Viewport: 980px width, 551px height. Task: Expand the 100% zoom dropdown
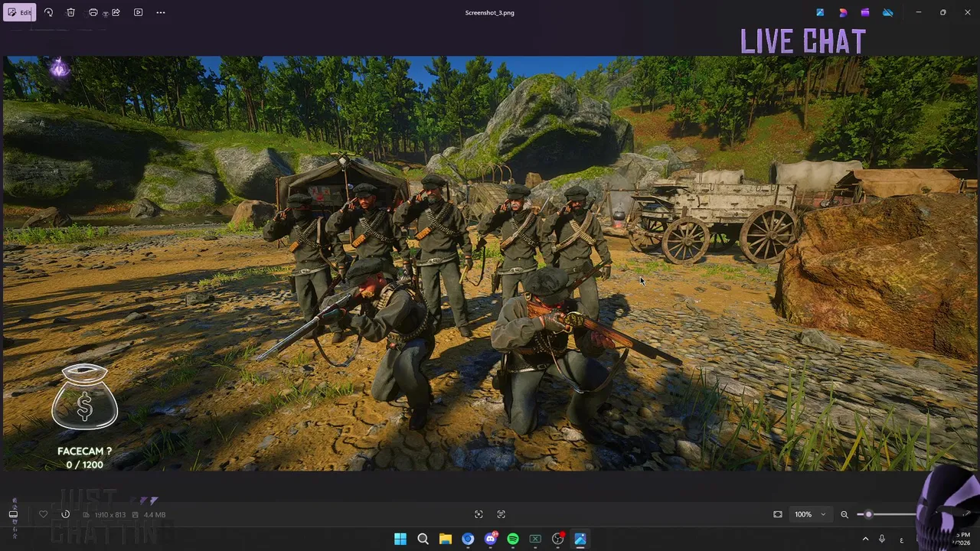click(810, 514)
